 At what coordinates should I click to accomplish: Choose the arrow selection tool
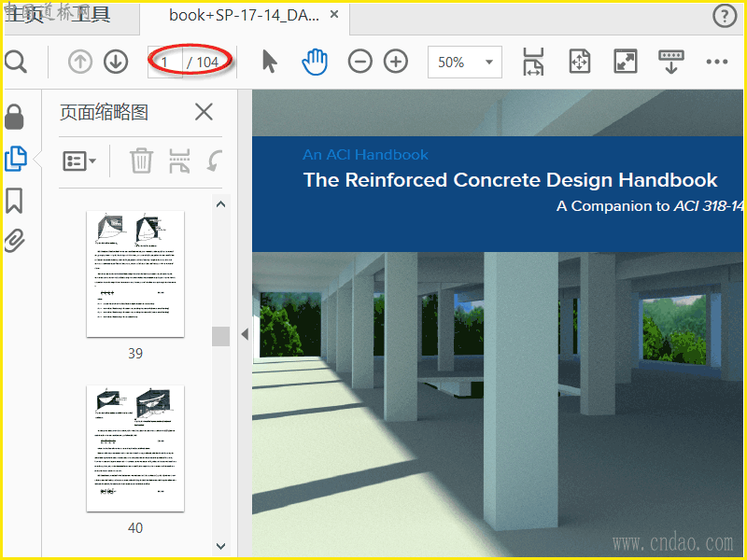(270, 62)
